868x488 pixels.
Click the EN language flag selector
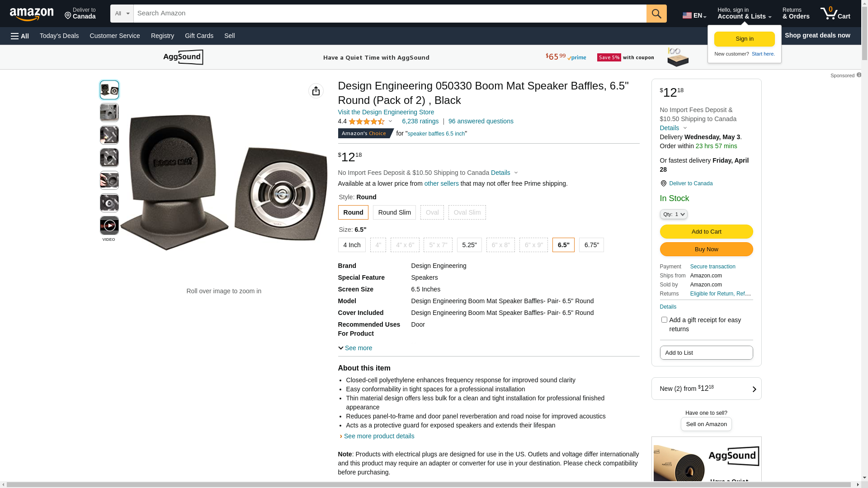point(694,15)
